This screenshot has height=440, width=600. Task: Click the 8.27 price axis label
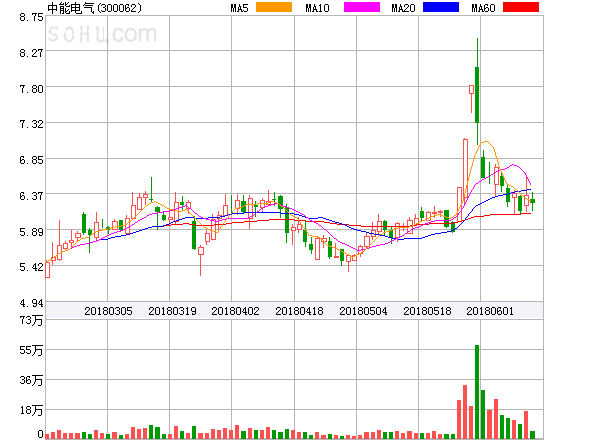pos(31,53)
